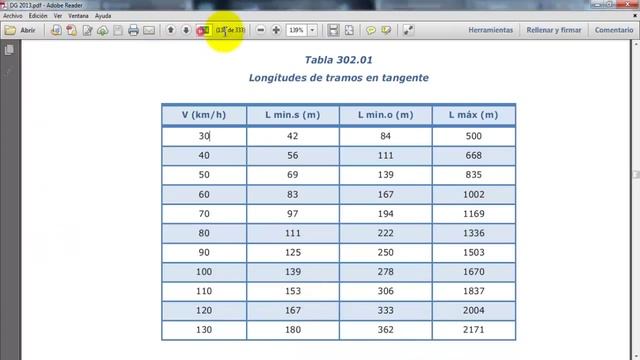Open the zoom level dropdown arrow
Image resolution: width=640 pixels, height=360 pixels.
tap(312, 30)
